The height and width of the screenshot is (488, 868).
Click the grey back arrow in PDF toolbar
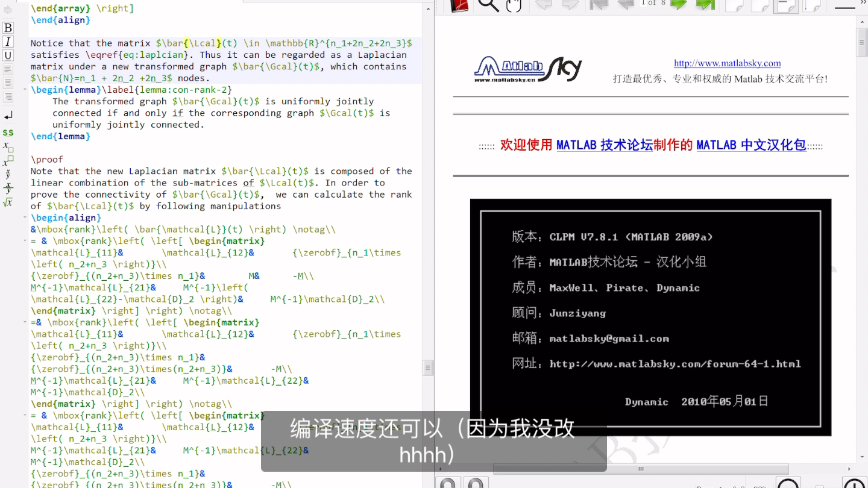[544, 4]
